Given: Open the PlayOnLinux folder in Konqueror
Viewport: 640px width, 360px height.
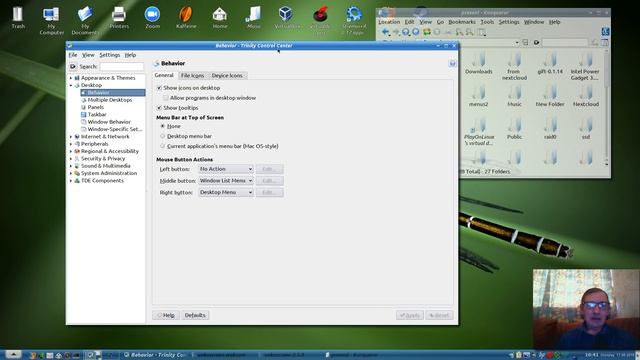Looking at the screenshot, I should [x=479, y=132].
